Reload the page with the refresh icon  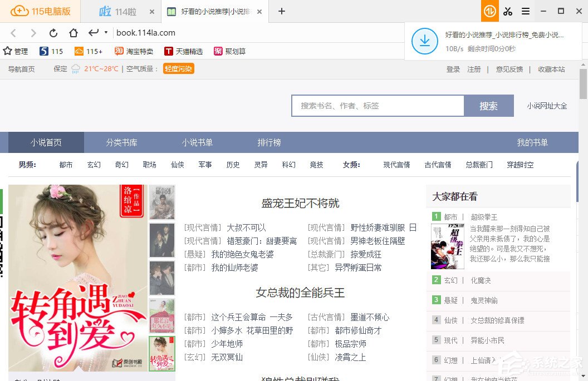[53, 33]
